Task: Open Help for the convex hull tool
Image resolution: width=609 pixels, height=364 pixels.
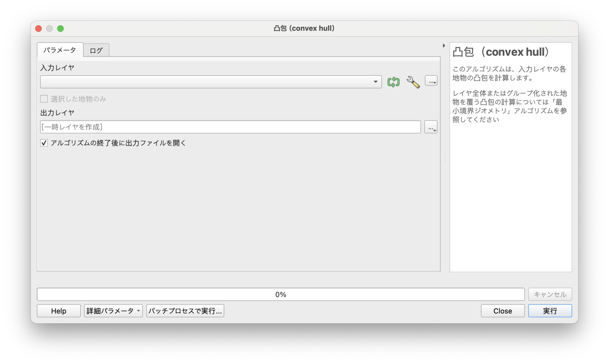Action: [59, 311]
